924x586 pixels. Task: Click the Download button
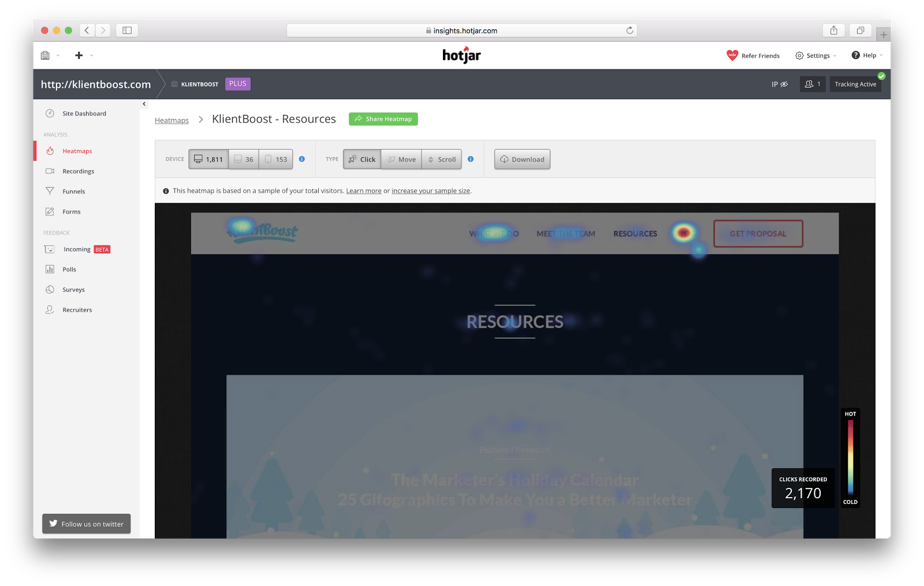pos(522,159)
